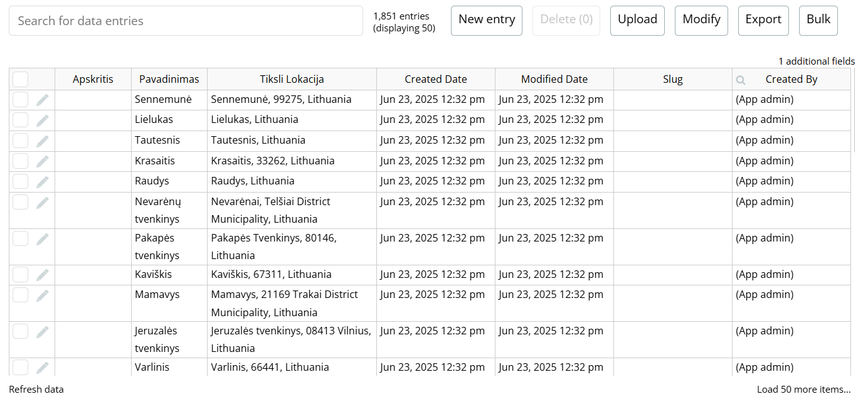Click the Apskritis column header
This screenshot has height=404, width=868.
click(x=93, y=79)
